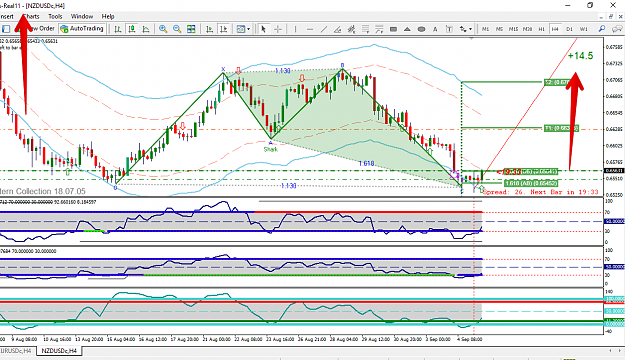Set timeframe to H1
Screen dimensions: 625x360
541,29
